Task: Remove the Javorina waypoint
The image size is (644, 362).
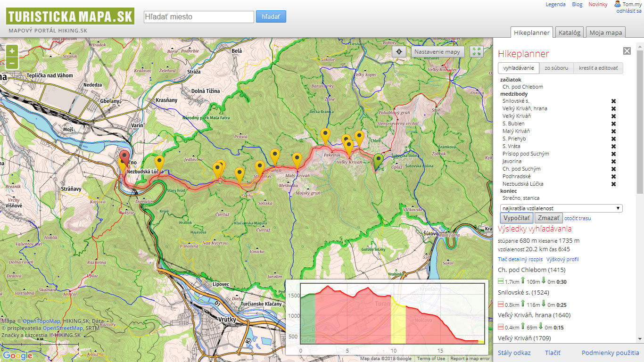Action: (x=613, y=161)
